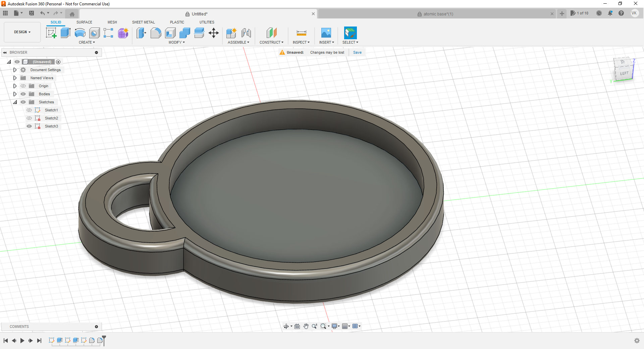Expand the Document Settings node
This screenshot has width=644, height=349.
click(15, 70)
